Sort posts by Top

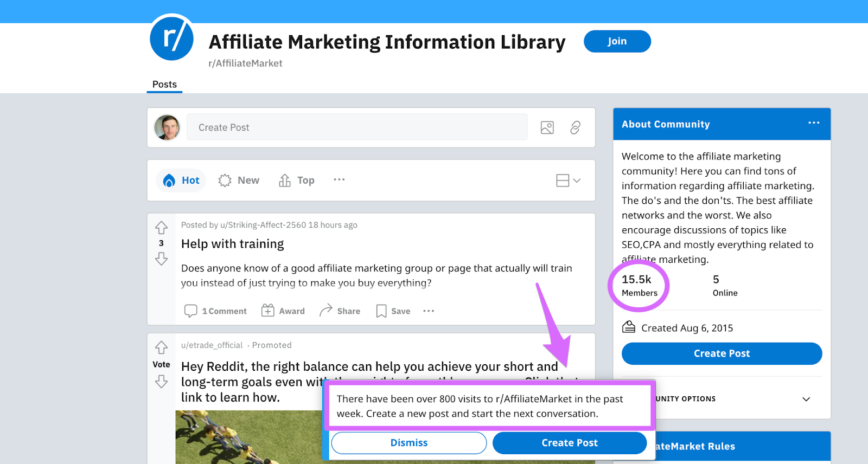tap(296, 181)
